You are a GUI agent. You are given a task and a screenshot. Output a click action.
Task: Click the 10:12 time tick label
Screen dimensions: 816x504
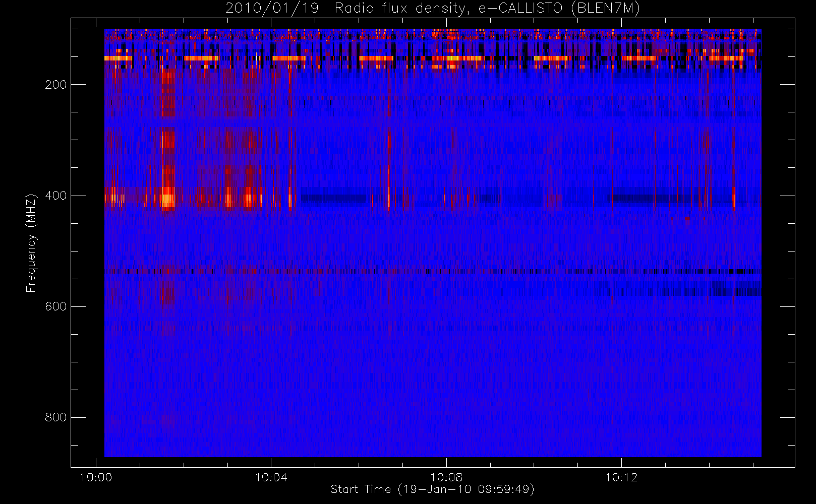[x=621, y=477]
